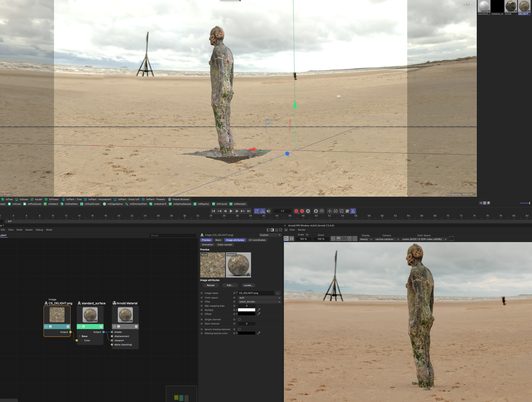The height and width of the screenshot is (402, 532).
Task: Click the black Offset color swatch
Action: tap(246, 314)
